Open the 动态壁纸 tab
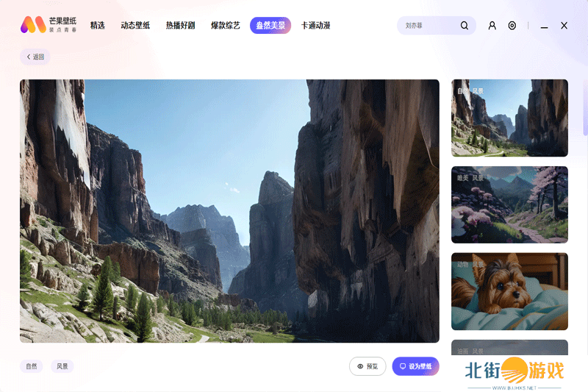 pos(135,26)
